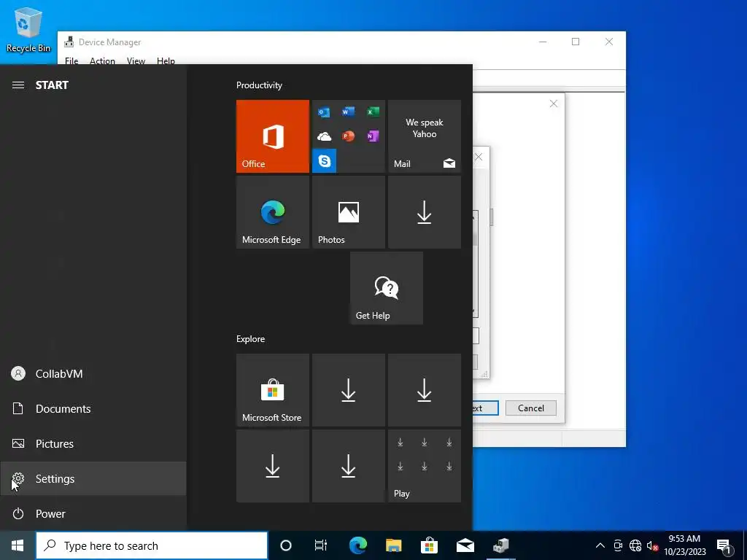Open the clock and date flyout

(684, 545)
